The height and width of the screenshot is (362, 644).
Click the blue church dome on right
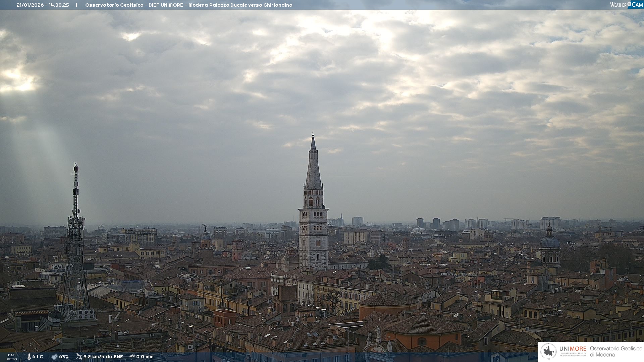(550, 241)
